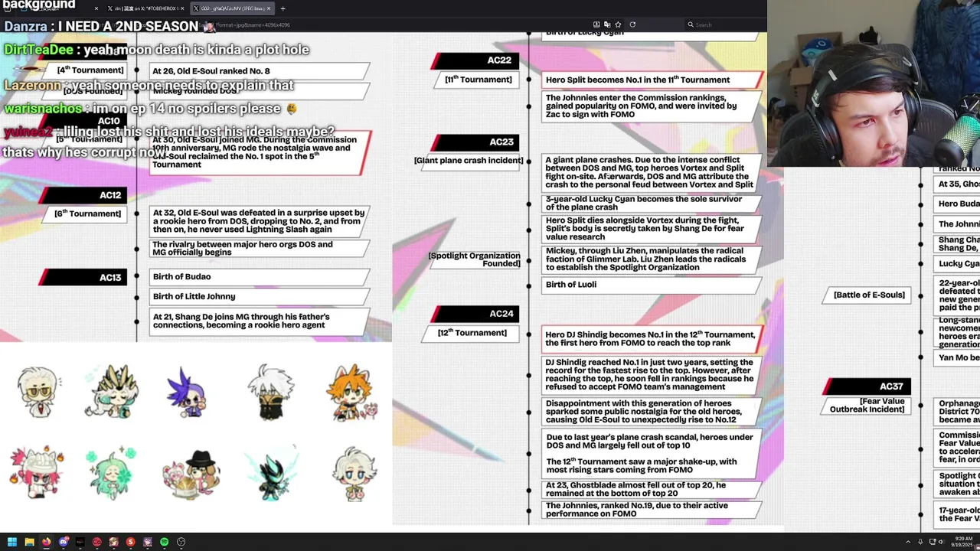Click the streamer webcam overlay

pos(873,83)
